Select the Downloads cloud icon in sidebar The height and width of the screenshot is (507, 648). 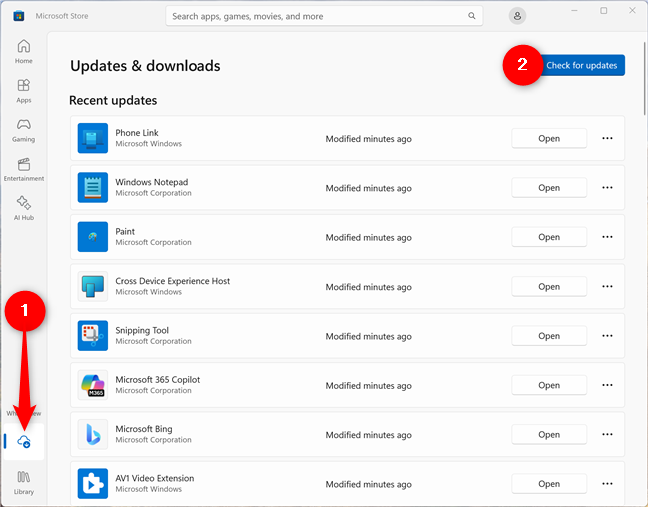click(x=24, y=441)
